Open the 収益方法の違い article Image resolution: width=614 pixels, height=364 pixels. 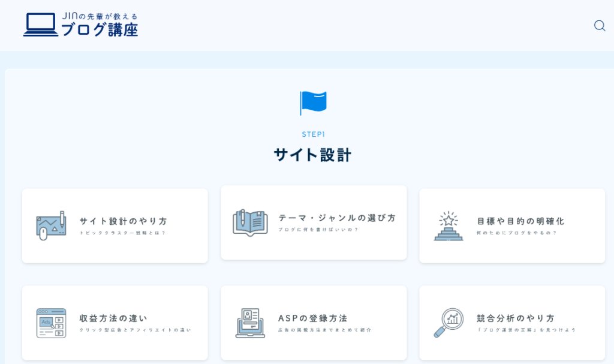(x=113, y=318)
